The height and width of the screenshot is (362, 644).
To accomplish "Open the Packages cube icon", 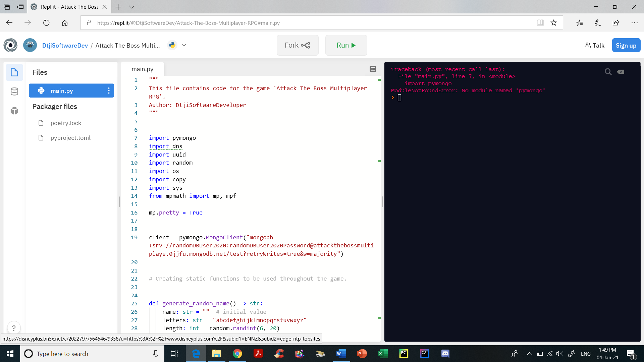I will pyautogui.click(x=14, y=111).
